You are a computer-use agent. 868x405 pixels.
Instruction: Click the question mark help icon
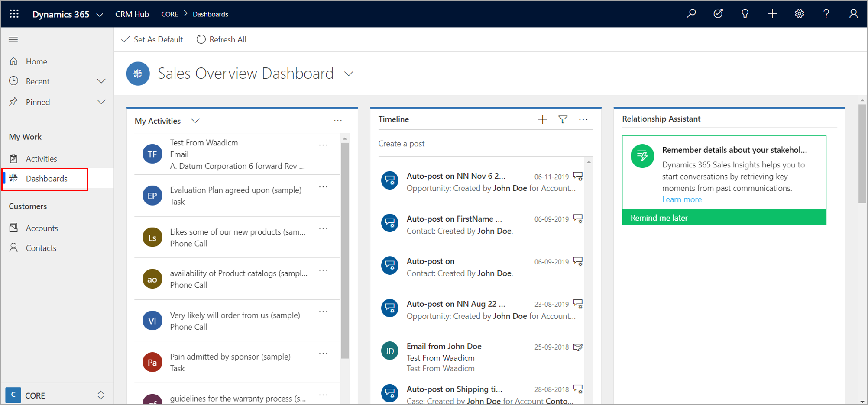pyautogui.click(x=826, y=14)
